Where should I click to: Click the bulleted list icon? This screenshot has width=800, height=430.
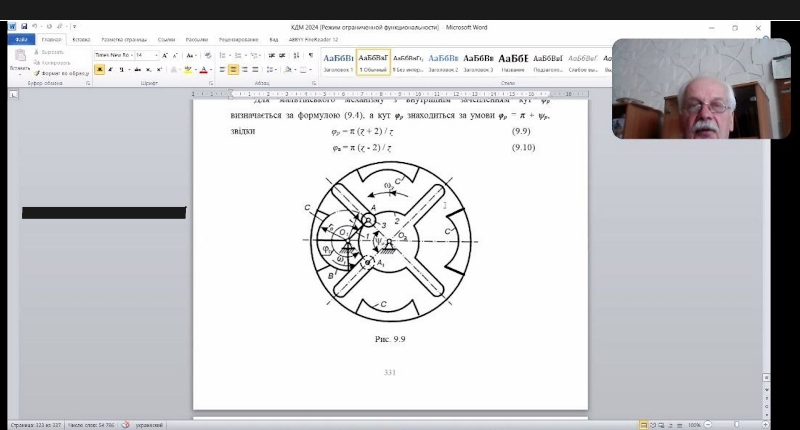222,55
